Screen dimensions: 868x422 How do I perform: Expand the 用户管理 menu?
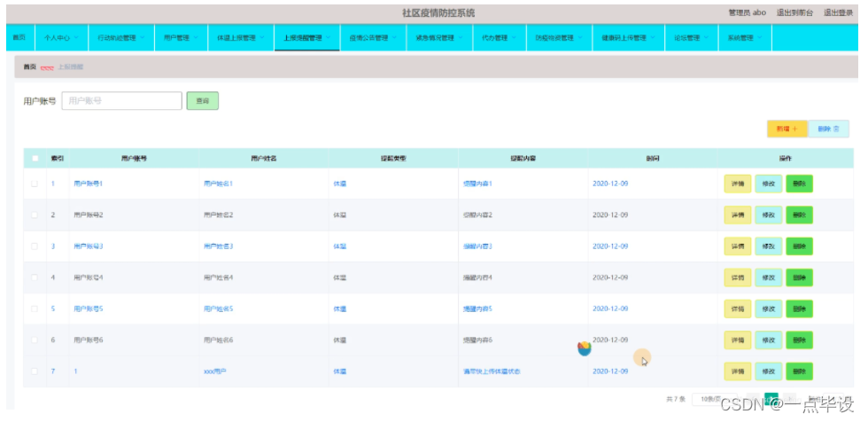[x=181, y=37]
